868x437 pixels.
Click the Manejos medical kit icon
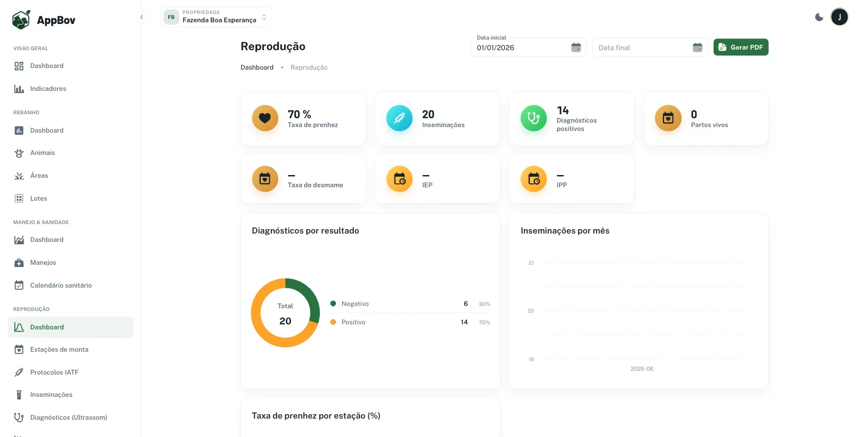19,263
